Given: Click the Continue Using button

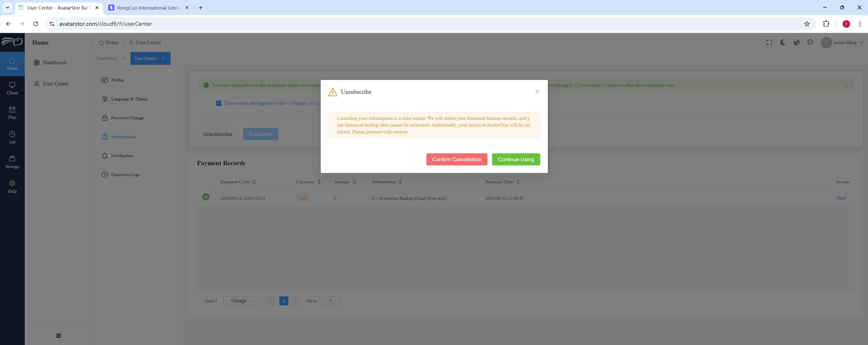Looking at the screenshot, I should pyautogui.click(x=516, y=159).
